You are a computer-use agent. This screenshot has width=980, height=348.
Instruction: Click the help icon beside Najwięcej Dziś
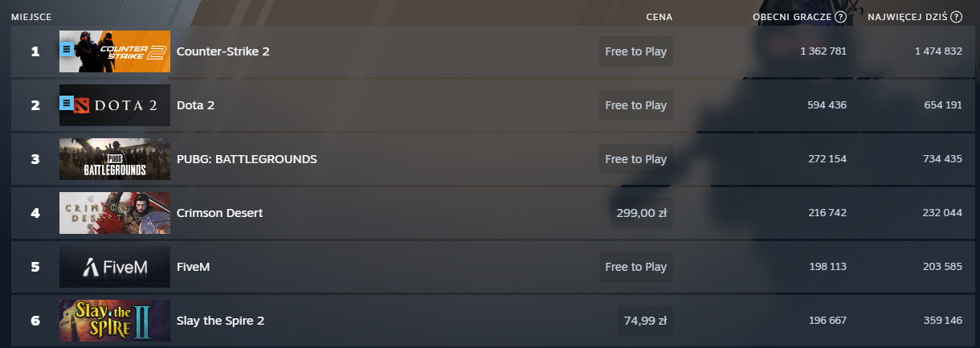point(956,17)
